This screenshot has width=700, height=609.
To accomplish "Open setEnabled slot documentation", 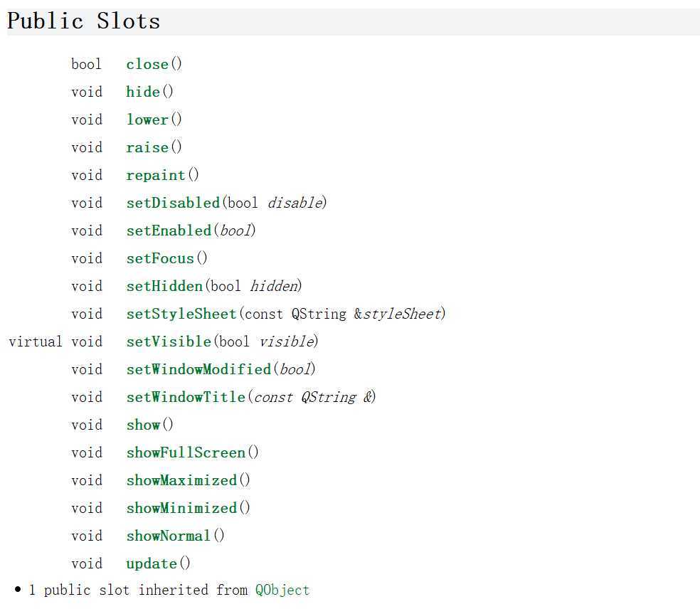I will (169, 231).
